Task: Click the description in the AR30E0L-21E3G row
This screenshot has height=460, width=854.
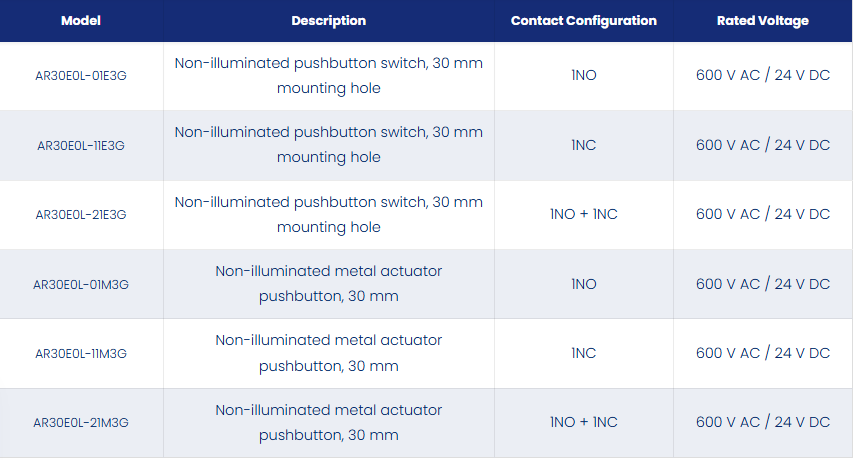Action: click(x=328, y=214)
